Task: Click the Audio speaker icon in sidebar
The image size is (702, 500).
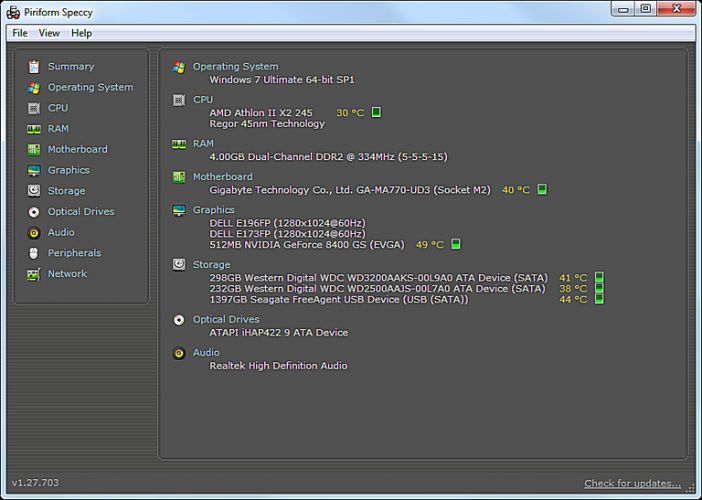Action: tap(34, 232)
